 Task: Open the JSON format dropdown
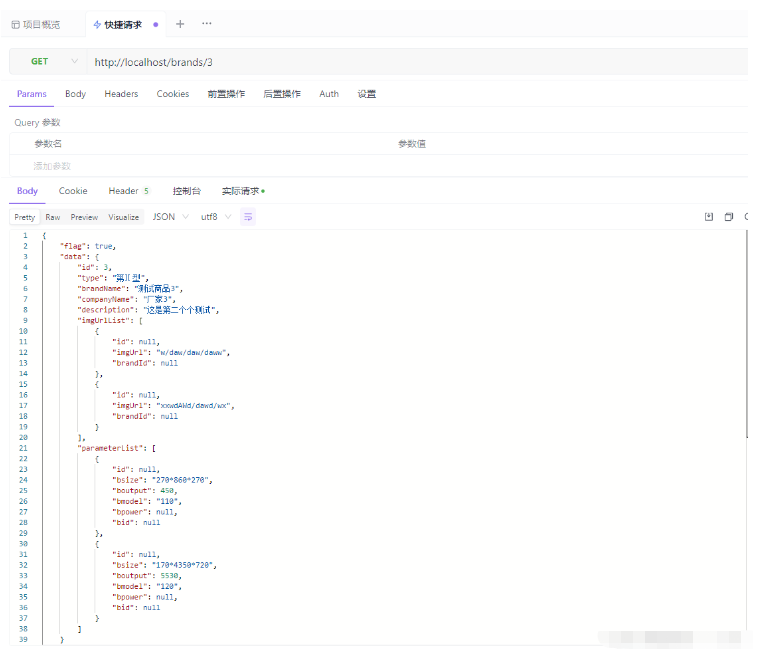(x=170, y=217)
